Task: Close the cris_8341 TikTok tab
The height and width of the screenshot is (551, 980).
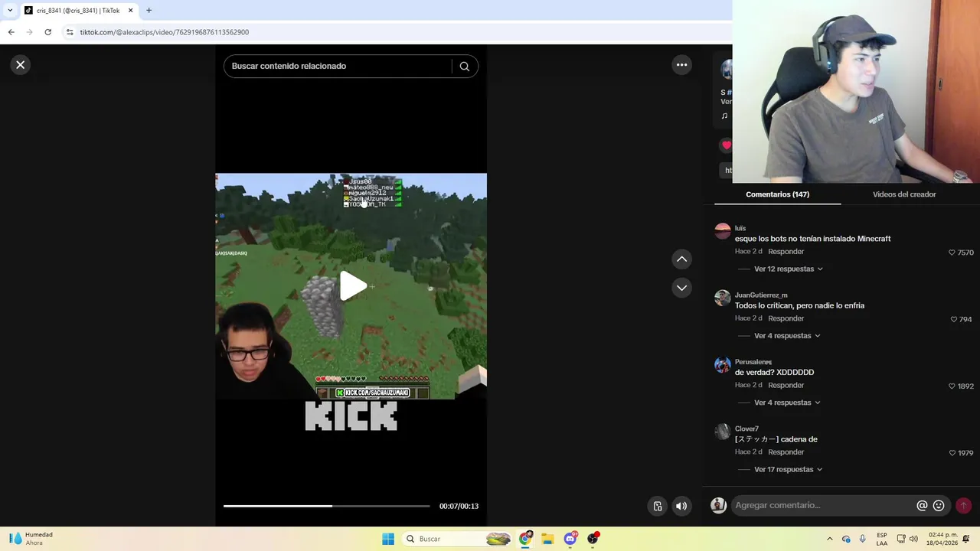Action: pyautogui.click(x=130, y=11)
